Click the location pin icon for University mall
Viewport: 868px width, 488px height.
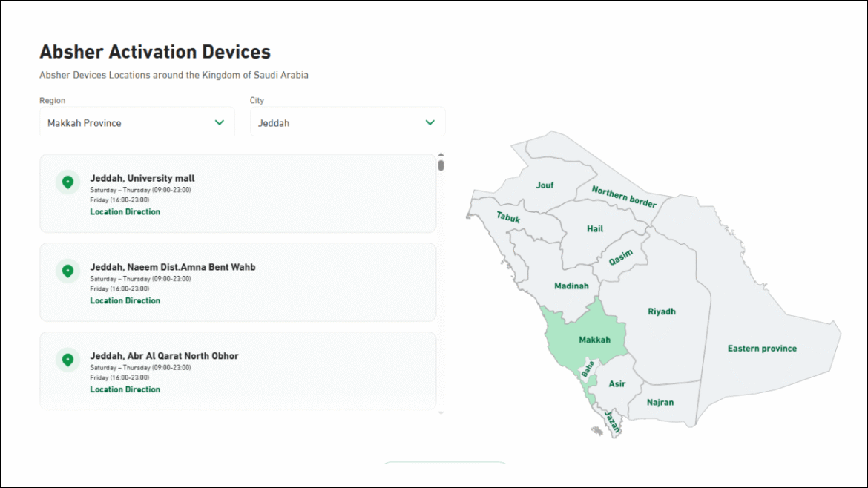tap(68, 182)
